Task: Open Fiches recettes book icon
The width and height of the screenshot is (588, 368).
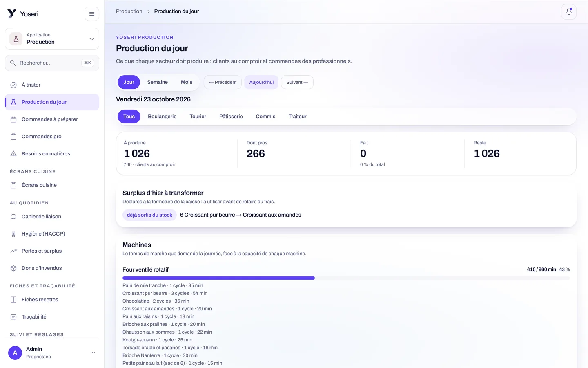Action: 13,300
